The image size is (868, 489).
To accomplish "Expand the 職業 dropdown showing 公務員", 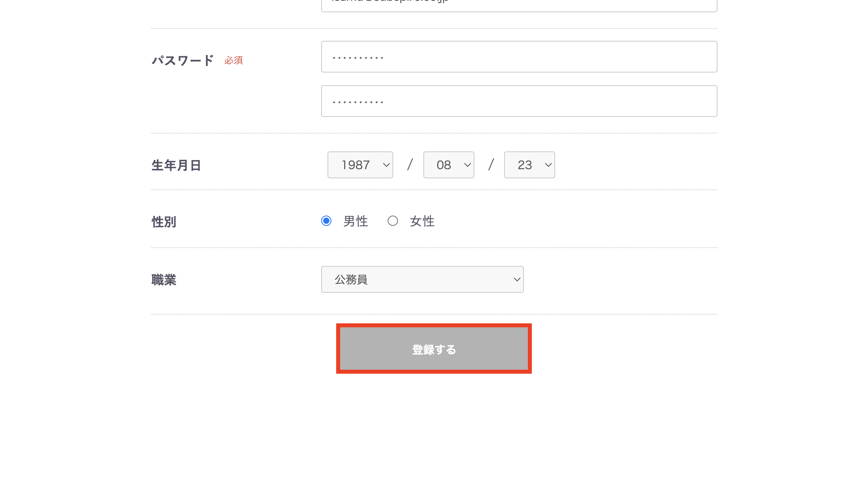I will click(x=422, y=279).
